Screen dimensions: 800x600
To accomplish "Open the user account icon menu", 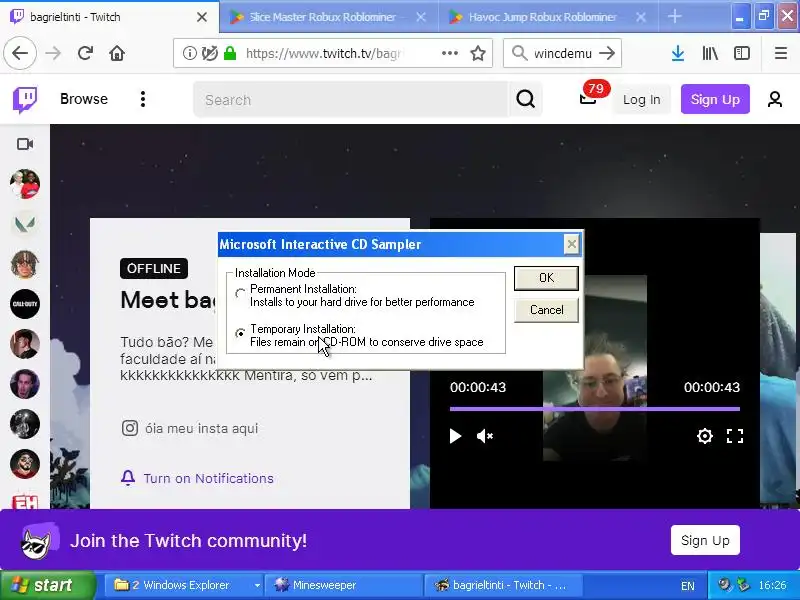I will pyautogui.click(x=774, y=99).
